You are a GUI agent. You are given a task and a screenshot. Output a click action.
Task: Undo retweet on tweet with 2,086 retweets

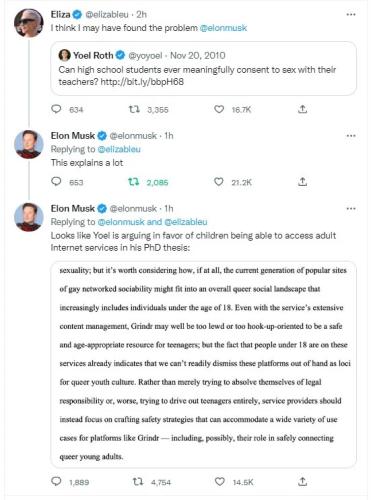pyautogui.click(x=134, y=182)
